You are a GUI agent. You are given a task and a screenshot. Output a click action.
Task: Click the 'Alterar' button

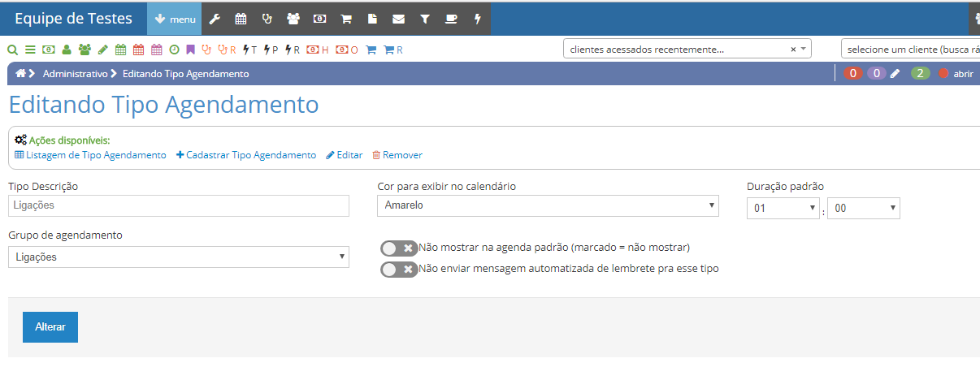pyautogui.click(x=50, y=327)
